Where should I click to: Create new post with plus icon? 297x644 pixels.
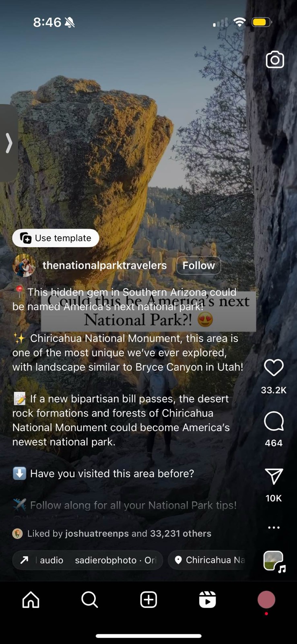pos(148,600)
